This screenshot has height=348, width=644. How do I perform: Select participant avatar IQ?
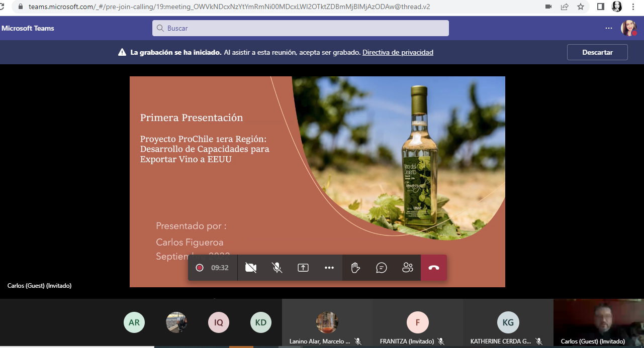click(219, 322)
